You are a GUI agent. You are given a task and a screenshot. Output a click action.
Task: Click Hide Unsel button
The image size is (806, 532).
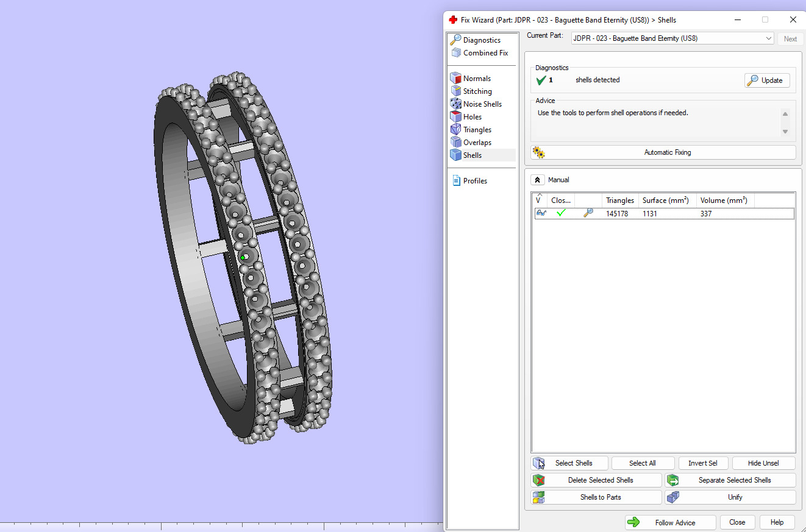tap(763, 463)
